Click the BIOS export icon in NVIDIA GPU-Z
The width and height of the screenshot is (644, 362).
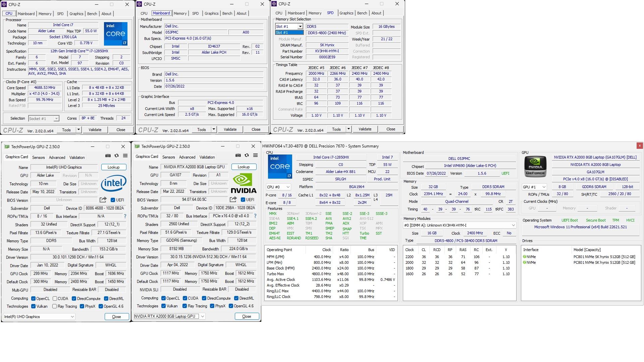(x=233, y=199)
